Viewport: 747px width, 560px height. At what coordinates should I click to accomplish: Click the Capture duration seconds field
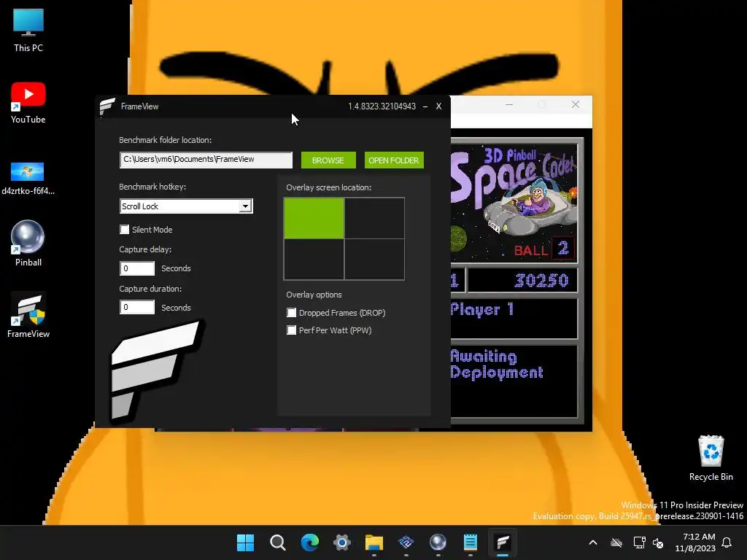point(137,308)
